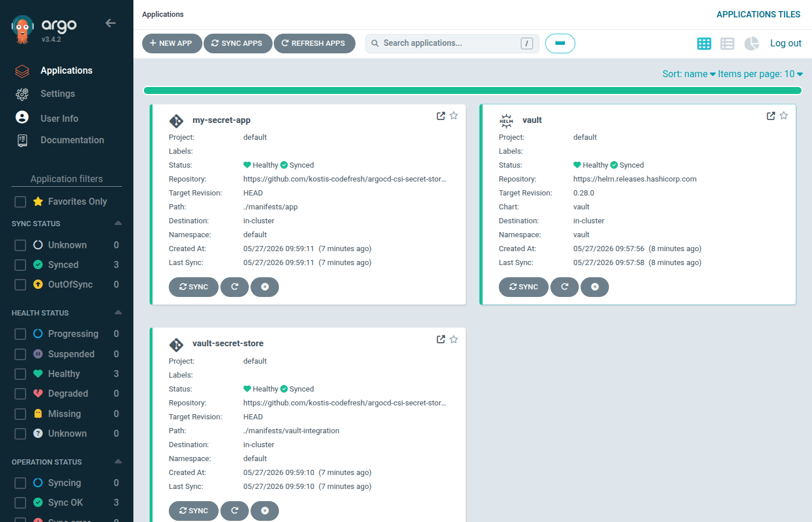This screenshot has width=812, height=522.
Task: Focus the Search applications field
Action: coord(452,43)
